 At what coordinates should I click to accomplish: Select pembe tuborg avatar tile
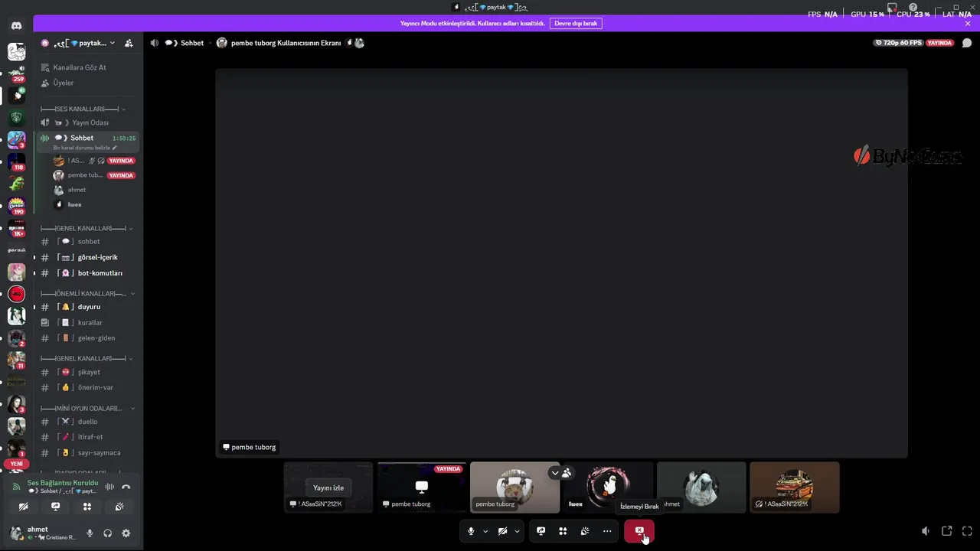click(514, 487)
